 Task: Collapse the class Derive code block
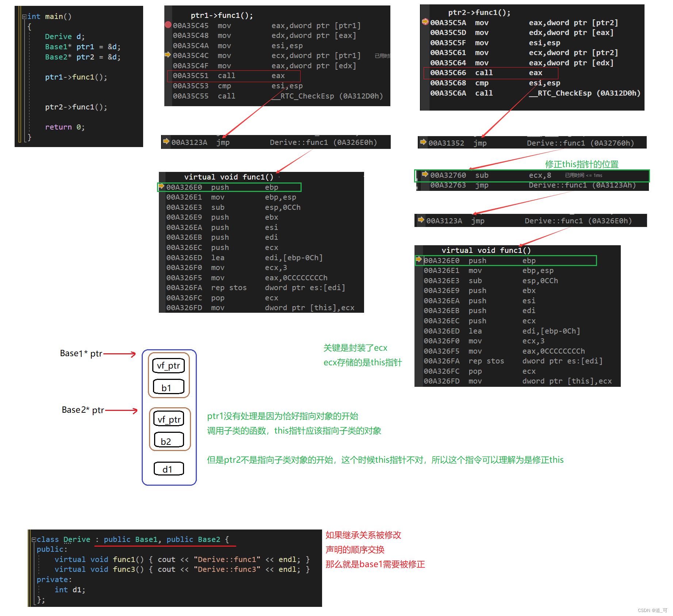34,539
